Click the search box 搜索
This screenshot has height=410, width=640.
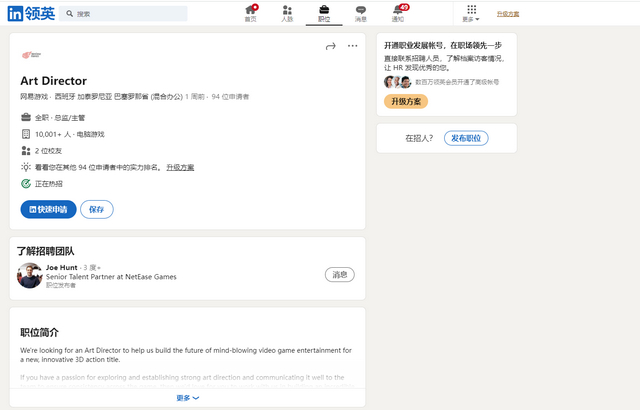coord(123,13)
